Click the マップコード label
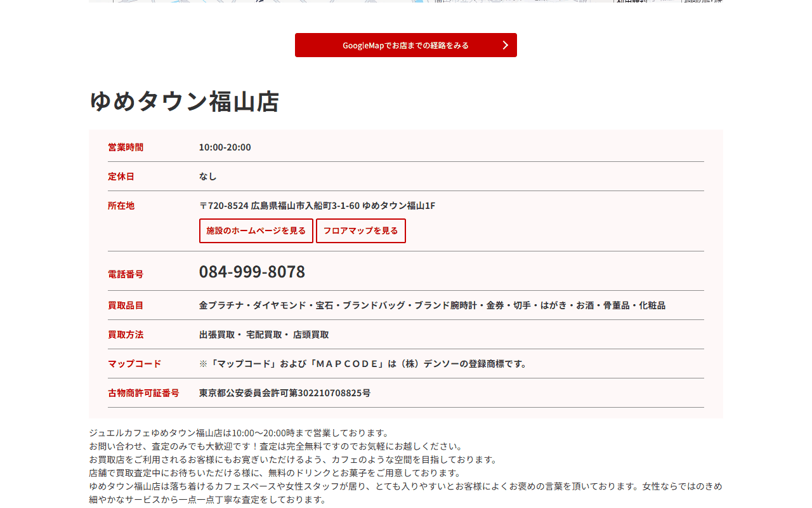 click(134, 364)
